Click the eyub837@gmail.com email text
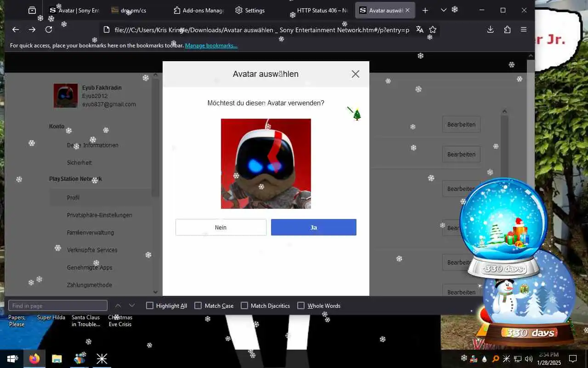The height and width of the screenshot is (368, 588). tap(109, 104)
